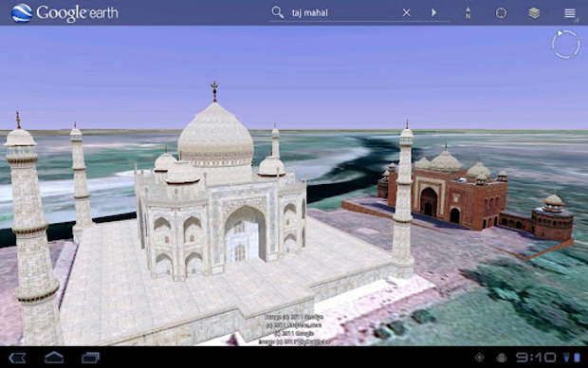Viewport: 588px width, 368px height.
Task: Submit search with the play arrow
Action: tap(433, 12)
